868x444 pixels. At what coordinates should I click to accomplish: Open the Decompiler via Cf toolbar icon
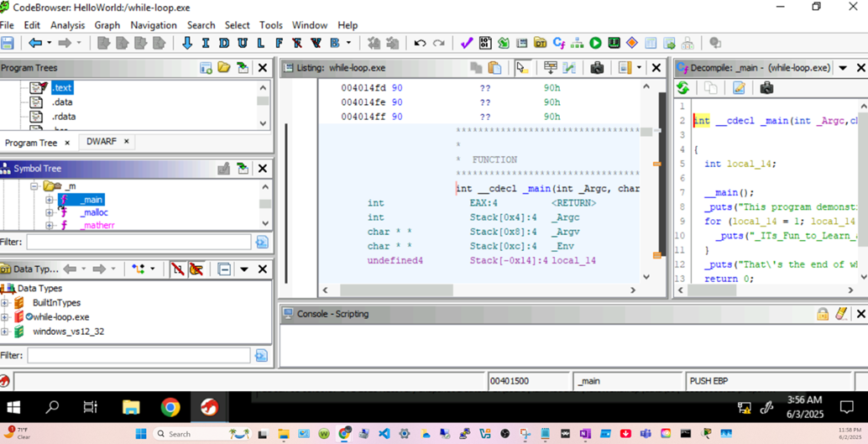(558, 43)
